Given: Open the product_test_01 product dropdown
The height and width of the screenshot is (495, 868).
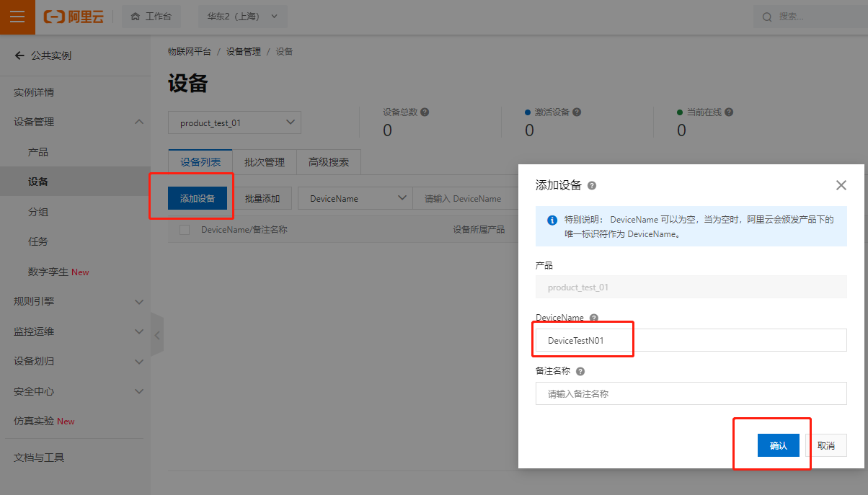Looking at the screenshot, I should (234, 122).
